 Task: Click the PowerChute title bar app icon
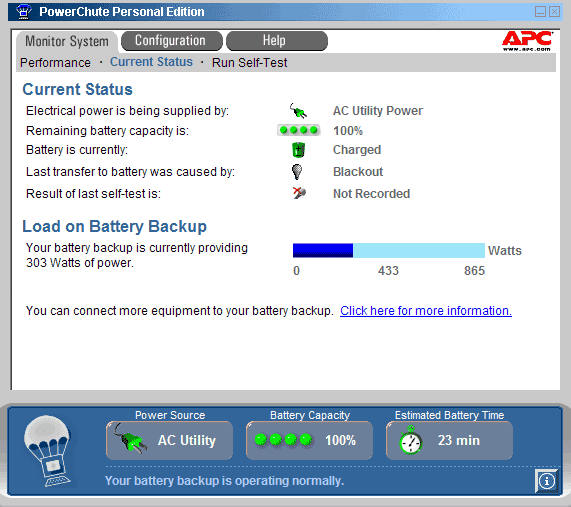(x=24, y=11)
